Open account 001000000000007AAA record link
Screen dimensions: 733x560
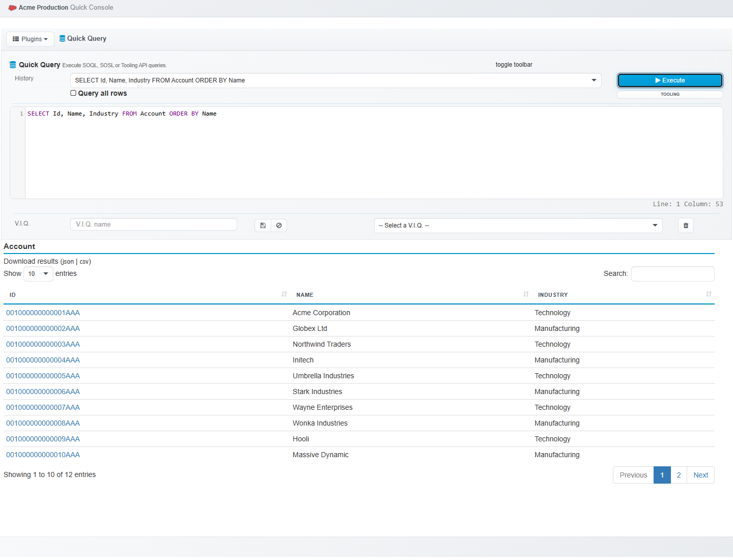[x=43, y=407]
